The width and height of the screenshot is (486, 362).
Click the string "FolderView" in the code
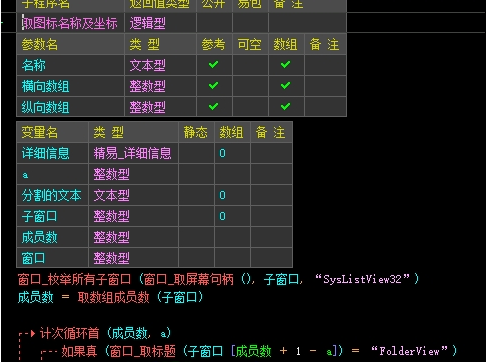[x=410, y=351]
